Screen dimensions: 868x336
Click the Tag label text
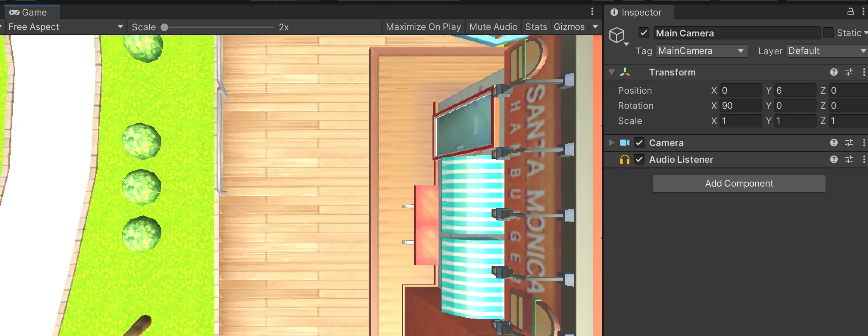point(643,51)
